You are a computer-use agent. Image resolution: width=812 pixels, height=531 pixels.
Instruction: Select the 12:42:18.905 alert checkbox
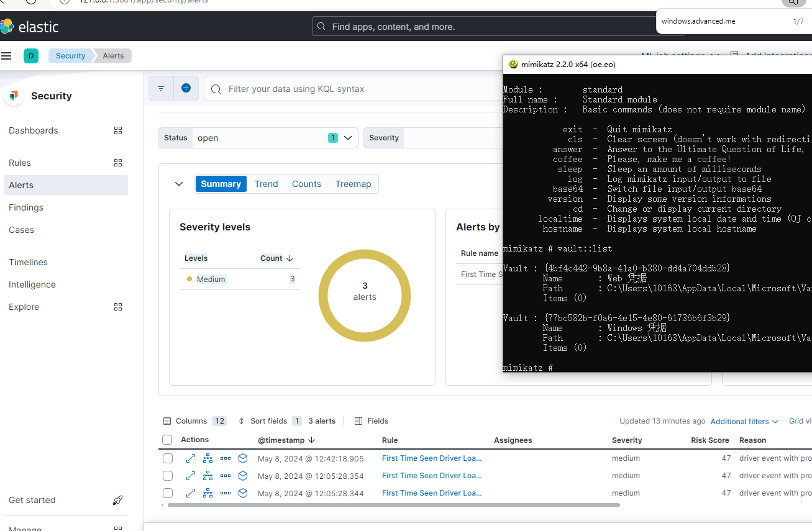tap(168, 458)
